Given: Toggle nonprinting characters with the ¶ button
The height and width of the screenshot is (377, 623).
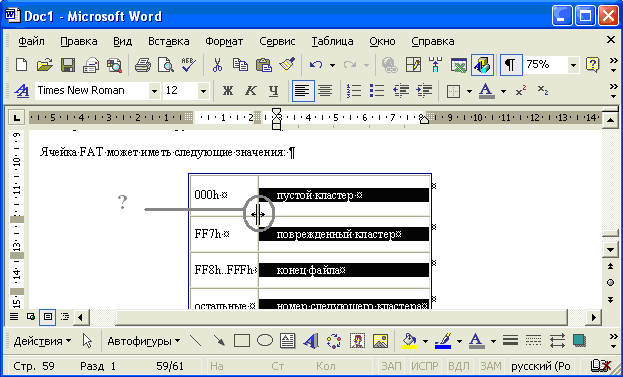Looking at the screenshot, I should 511,65.
